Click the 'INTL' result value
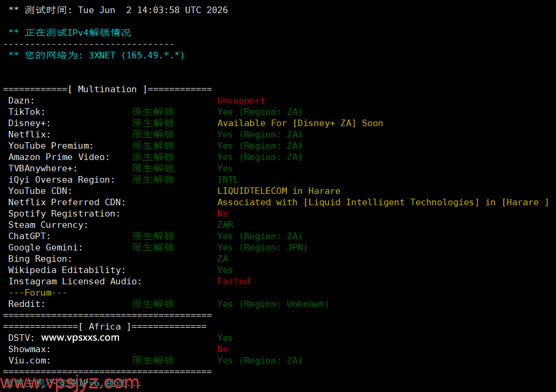 coord(228,180)
